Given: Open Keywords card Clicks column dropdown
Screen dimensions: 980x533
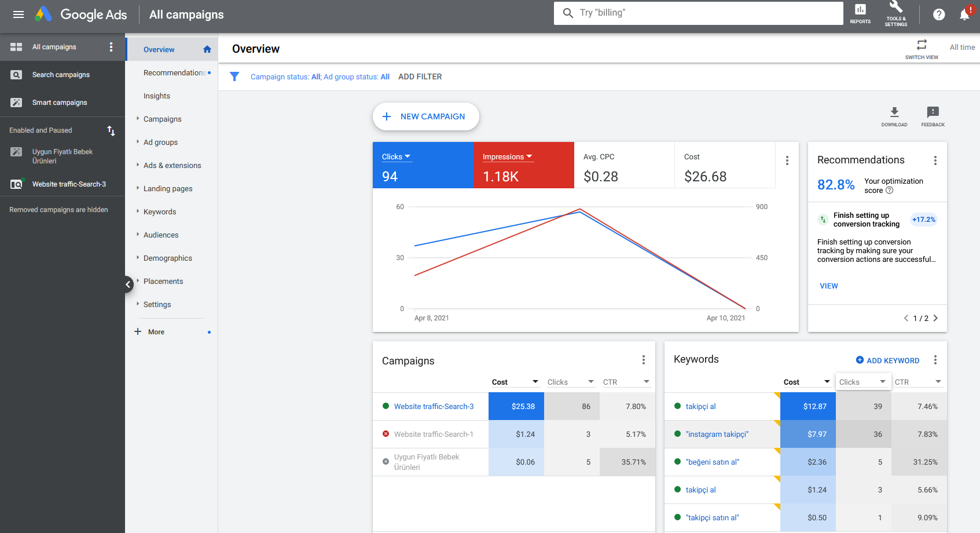Looking at the screenshot, I should pyautogui.click(x=862, y=382).
